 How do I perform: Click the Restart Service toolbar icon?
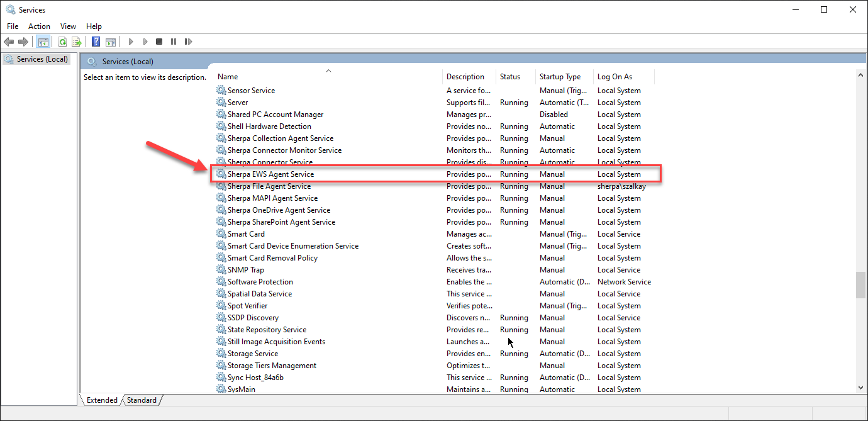click(x=188, y=42)
